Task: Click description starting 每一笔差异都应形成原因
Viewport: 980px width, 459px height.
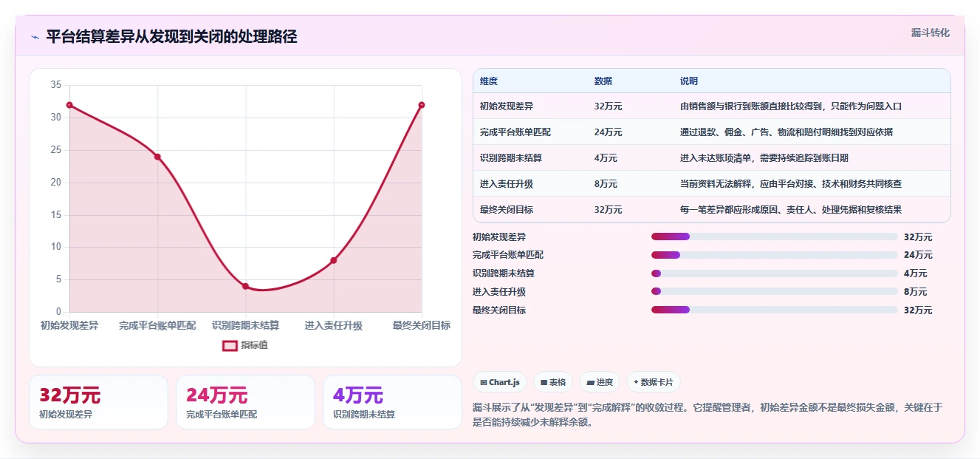Action: (791, 210)
